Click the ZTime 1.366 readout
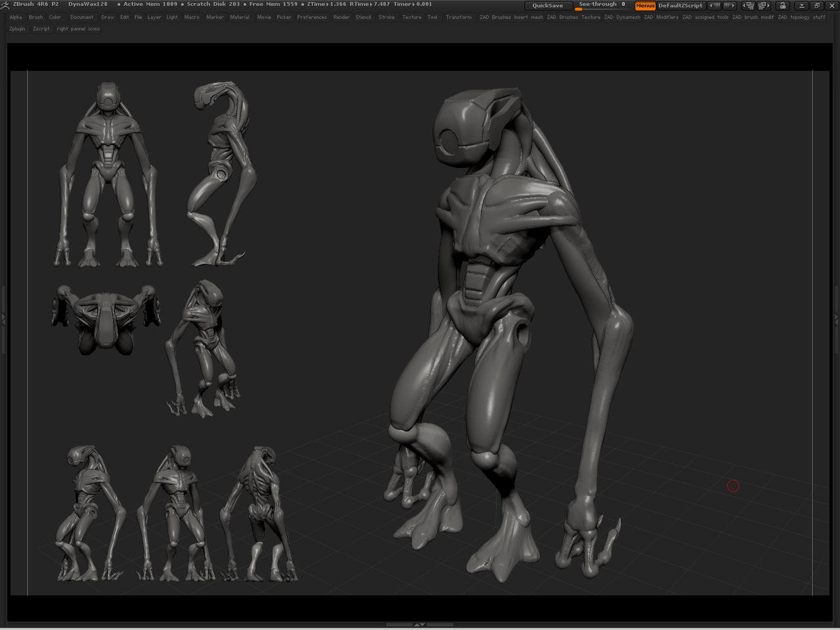The image size is (840, 630). (326, 4)
